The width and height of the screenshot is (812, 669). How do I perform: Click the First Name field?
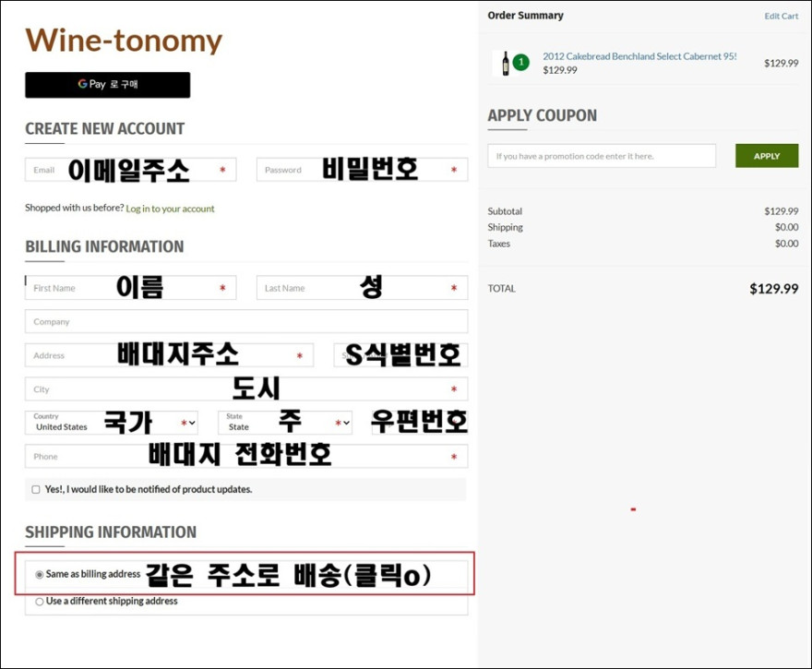(130, 288)
